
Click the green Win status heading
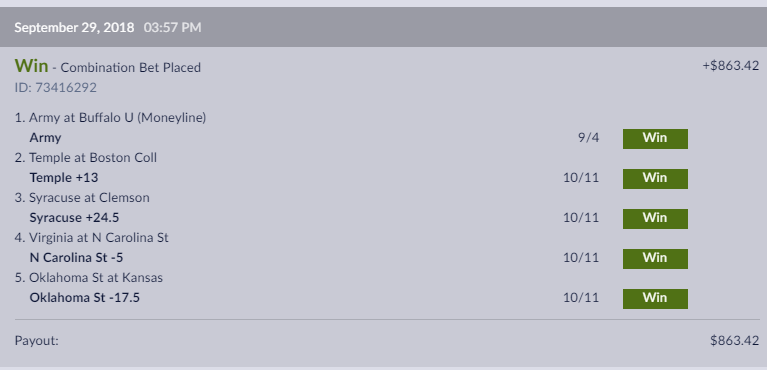[x=31, y=66]
